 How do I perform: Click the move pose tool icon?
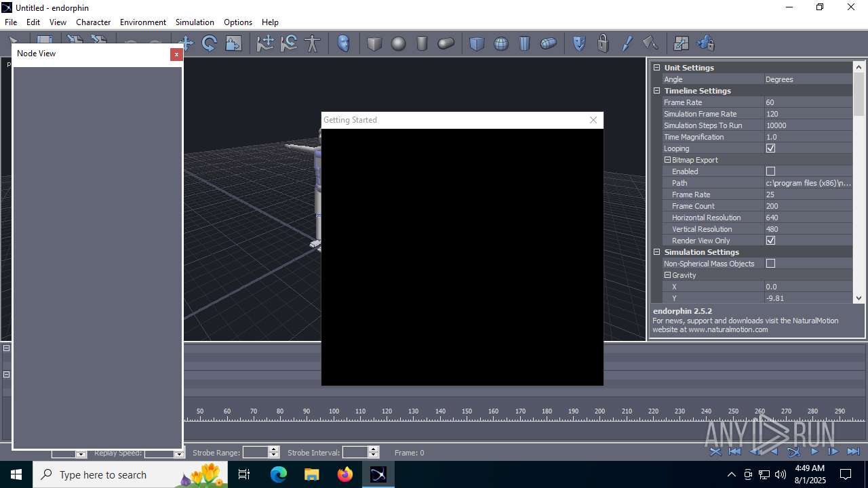(x=265, y=43)
